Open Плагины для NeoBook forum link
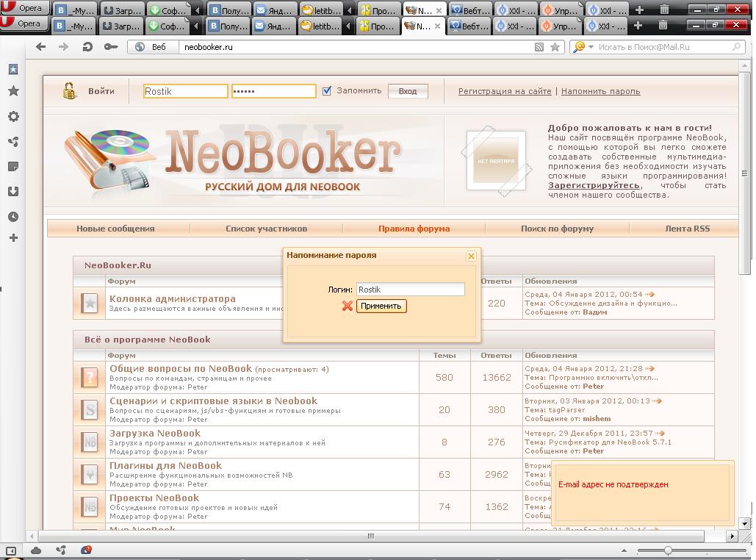756x560 pixels. pos(166,465)
